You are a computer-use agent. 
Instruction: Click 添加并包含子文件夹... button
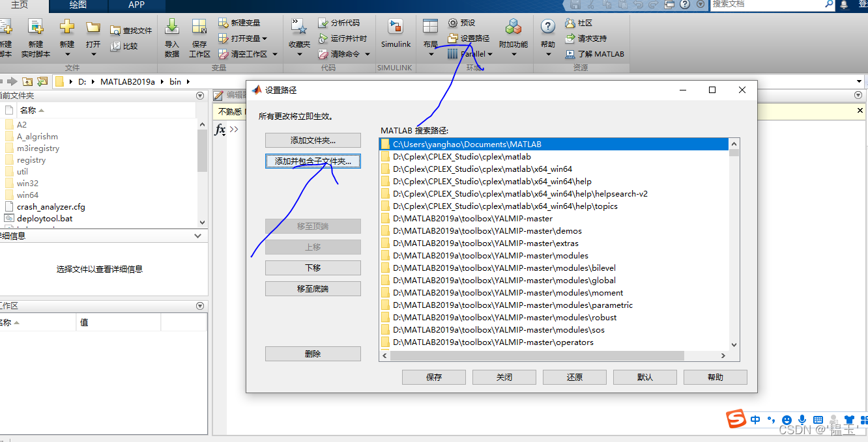313,161
